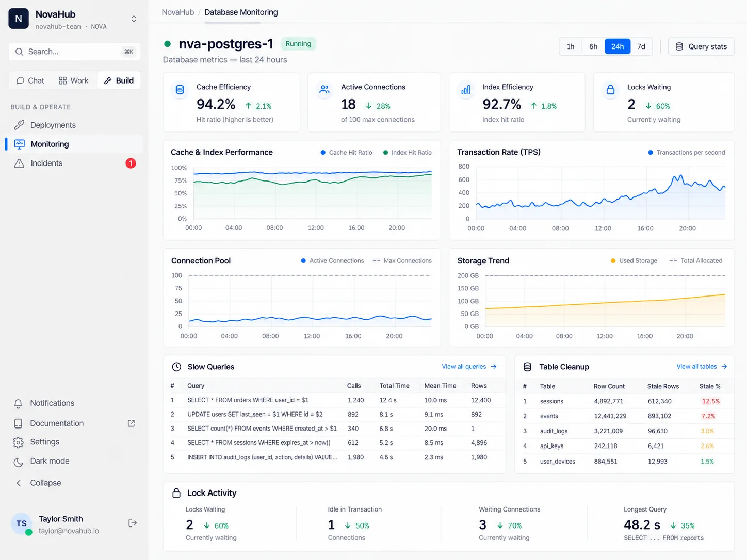Select the UPDATE users query row
This screenshot has height=560, width=747.
334,415
